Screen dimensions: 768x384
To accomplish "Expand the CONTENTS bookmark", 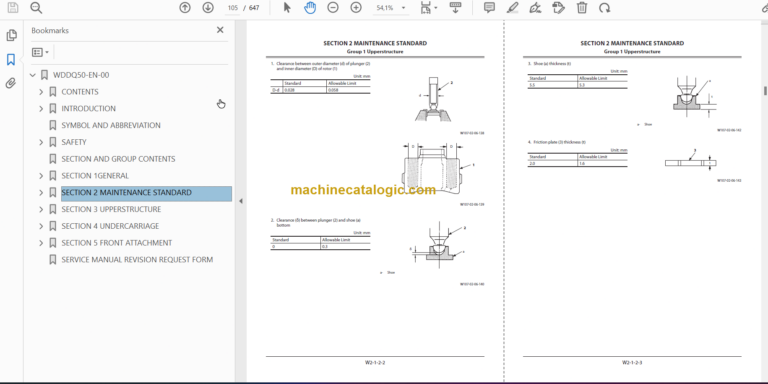I will click(x=41, y=92).
